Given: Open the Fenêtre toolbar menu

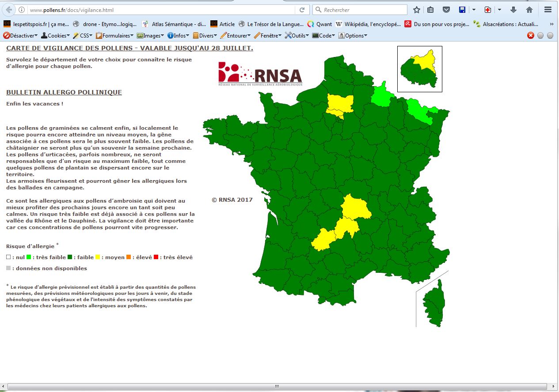Looking at the screenshot, I should coord(268,36).
